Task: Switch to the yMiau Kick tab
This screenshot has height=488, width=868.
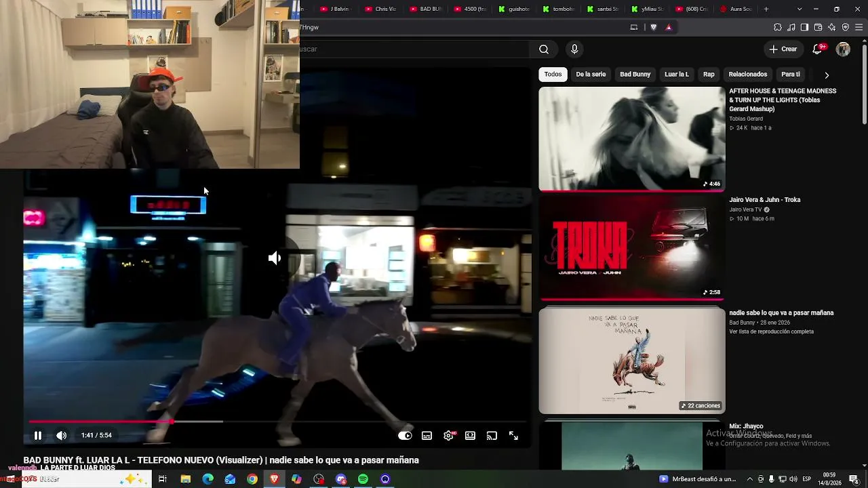Action: click(648, 9)
